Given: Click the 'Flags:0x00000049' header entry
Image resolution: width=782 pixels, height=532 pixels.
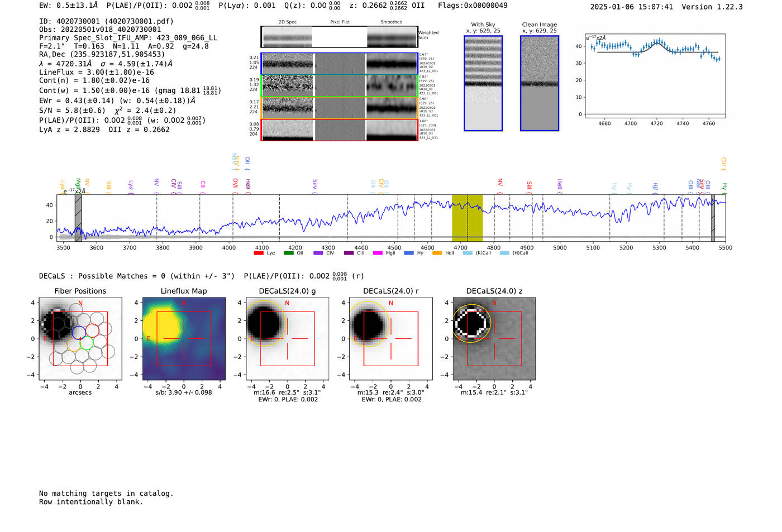Looking at the screenshot, I should (473, 6).
